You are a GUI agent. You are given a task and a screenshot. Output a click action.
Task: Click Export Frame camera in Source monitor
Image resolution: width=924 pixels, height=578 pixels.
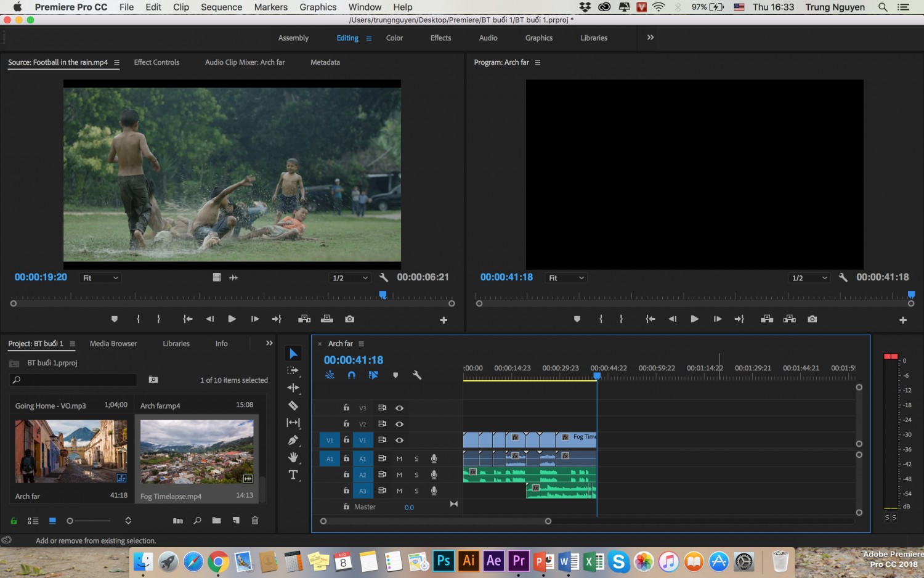[350, 319]
